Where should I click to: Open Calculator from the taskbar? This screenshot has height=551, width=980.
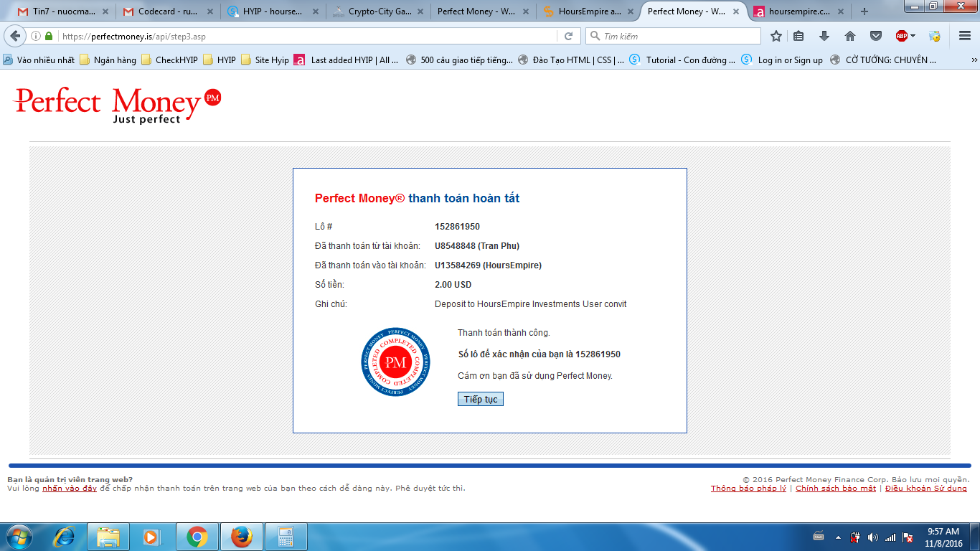coord(286,537)
